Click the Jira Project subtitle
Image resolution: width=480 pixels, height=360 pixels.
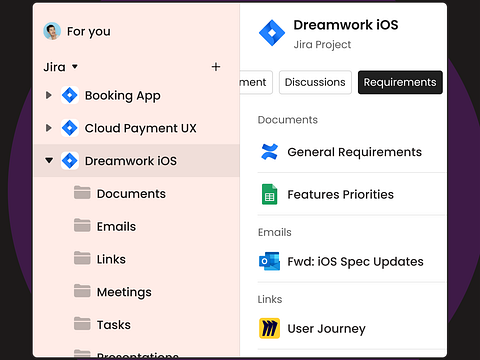pyautogui.click(x=322, y=45)
